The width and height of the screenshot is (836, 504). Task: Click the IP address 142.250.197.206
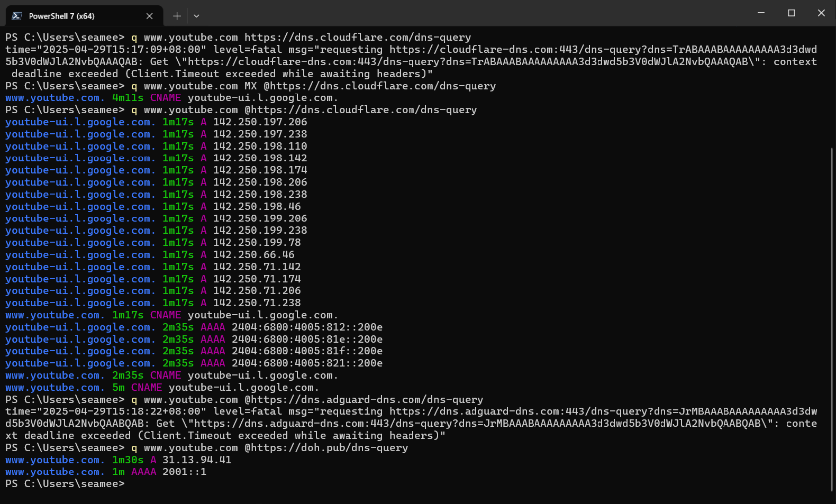(260, 122)
